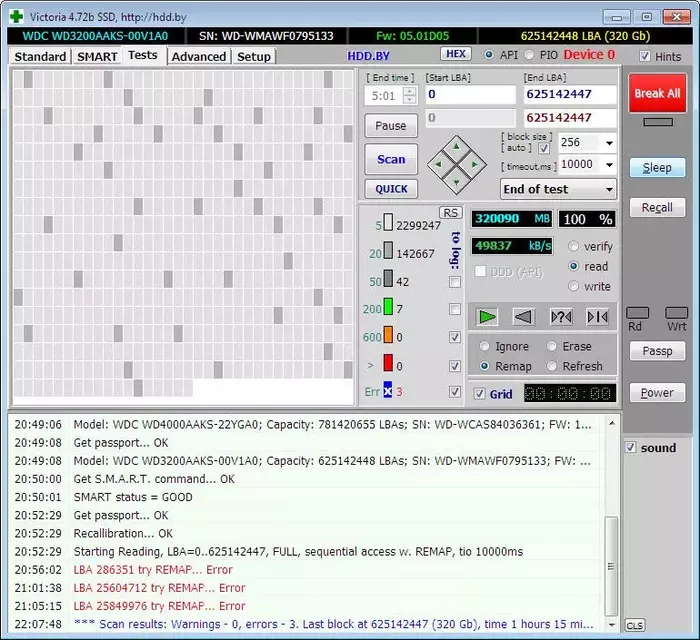Click the red Break All button
This screenshot has height=640, width=700.
pyautogui.click(x=658, y=93)
